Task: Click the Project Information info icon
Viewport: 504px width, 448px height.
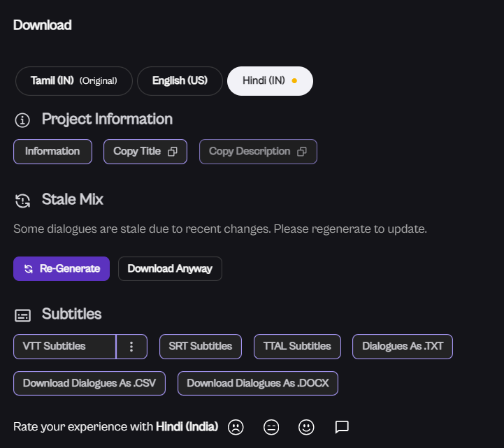Action: pyautogui.click(x=22, y=120)
